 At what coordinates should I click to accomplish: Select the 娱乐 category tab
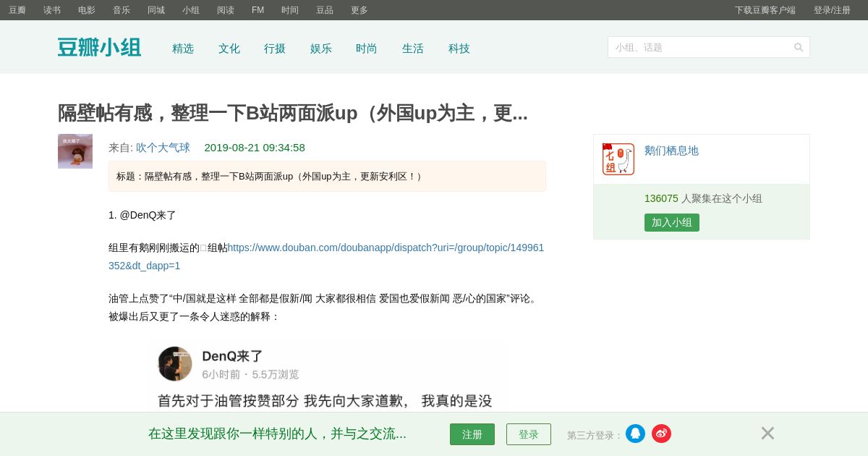(x=321, y=48)
